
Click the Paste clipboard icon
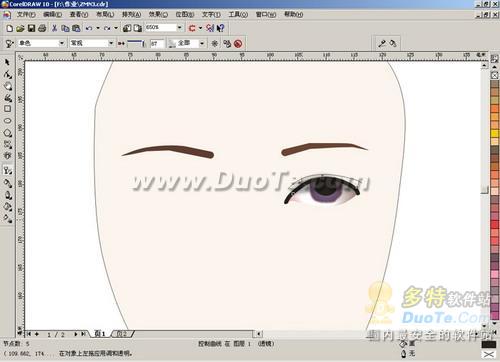[76, 28]
